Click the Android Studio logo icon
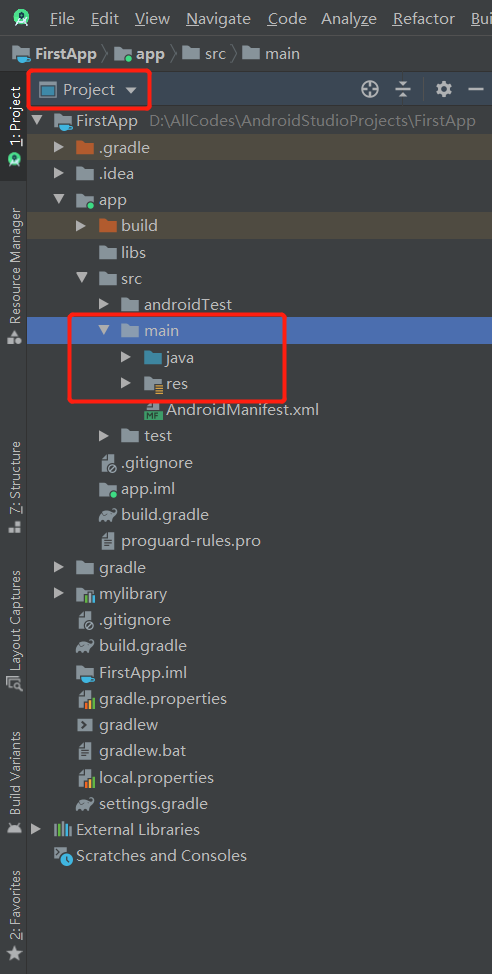The height and width of the screenshot is (974, 492). click(x=22, y=17)
